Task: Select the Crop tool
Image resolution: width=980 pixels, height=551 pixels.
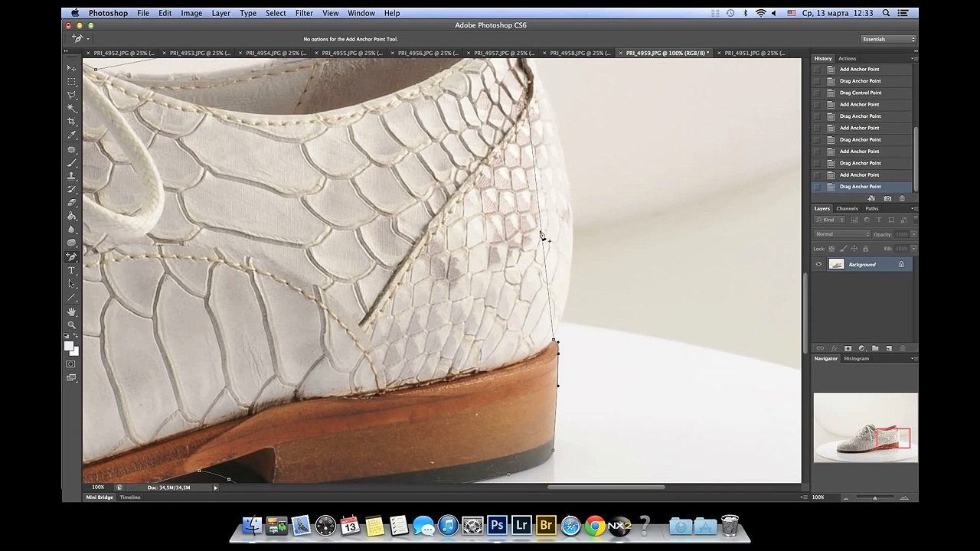Action: [72, 122]
